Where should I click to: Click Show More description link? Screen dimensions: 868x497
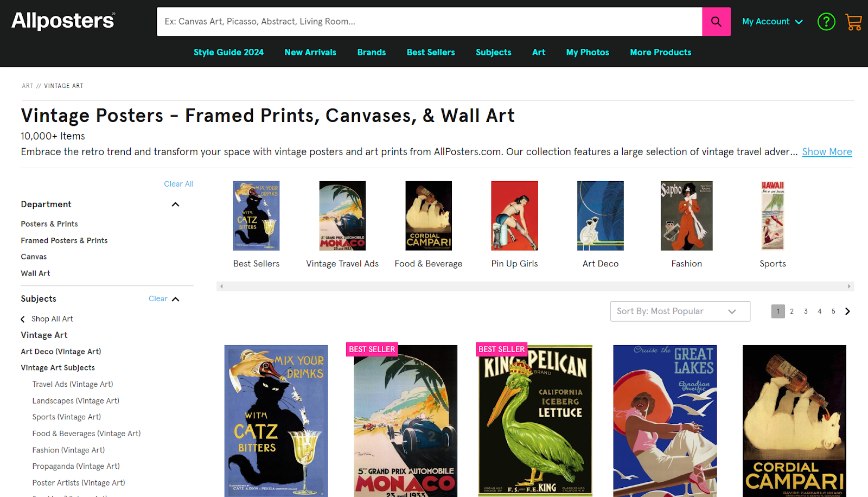[x=826, y=152]
